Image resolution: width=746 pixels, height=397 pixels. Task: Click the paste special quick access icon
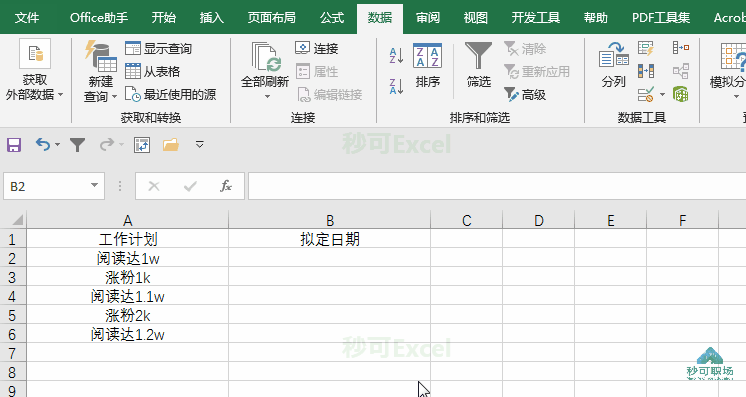[142, 145]
